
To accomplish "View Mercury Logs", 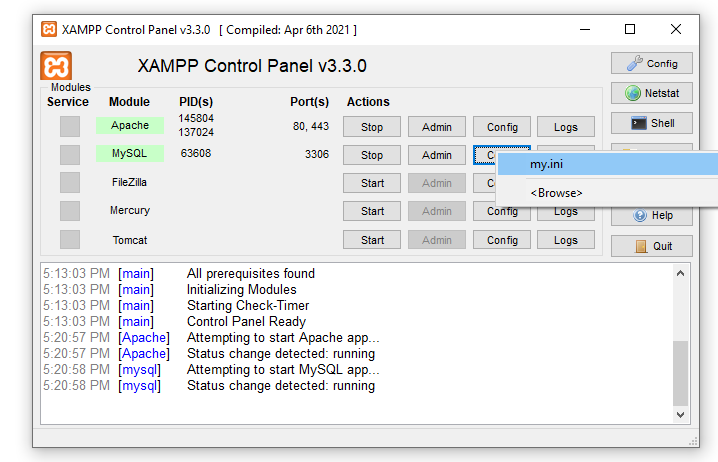I will 566,213.
